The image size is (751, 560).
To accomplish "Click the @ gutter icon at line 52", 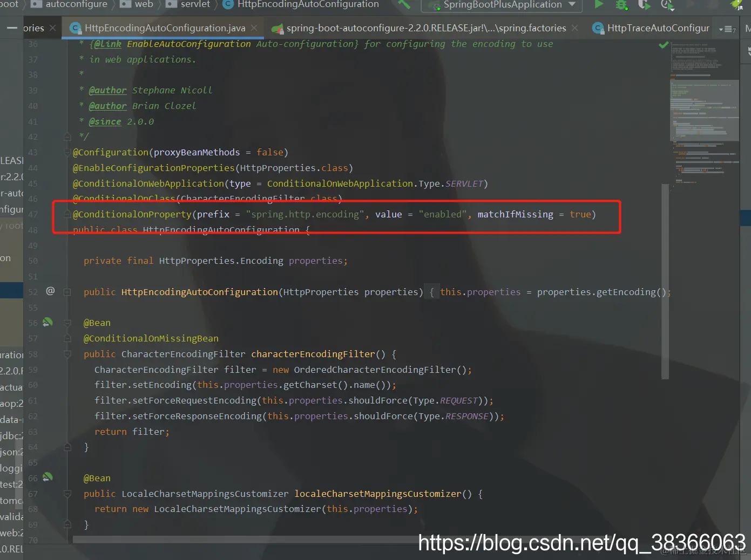I will [50, 291].
